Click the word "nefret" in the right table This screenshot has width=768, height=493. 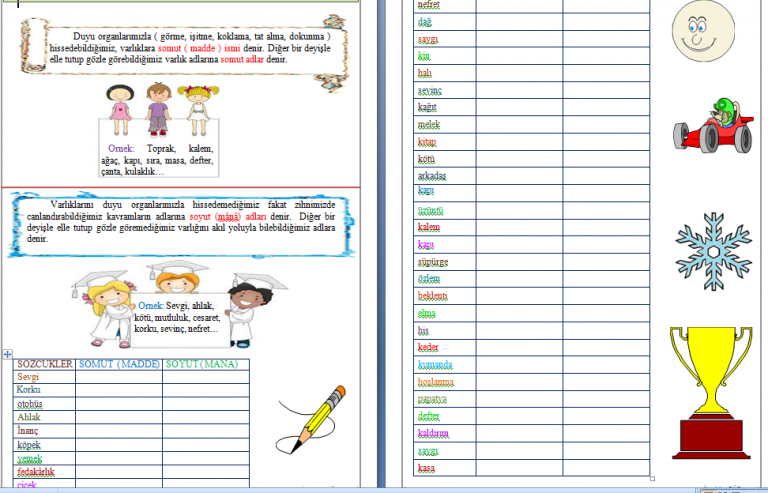(x=429, y=5)
